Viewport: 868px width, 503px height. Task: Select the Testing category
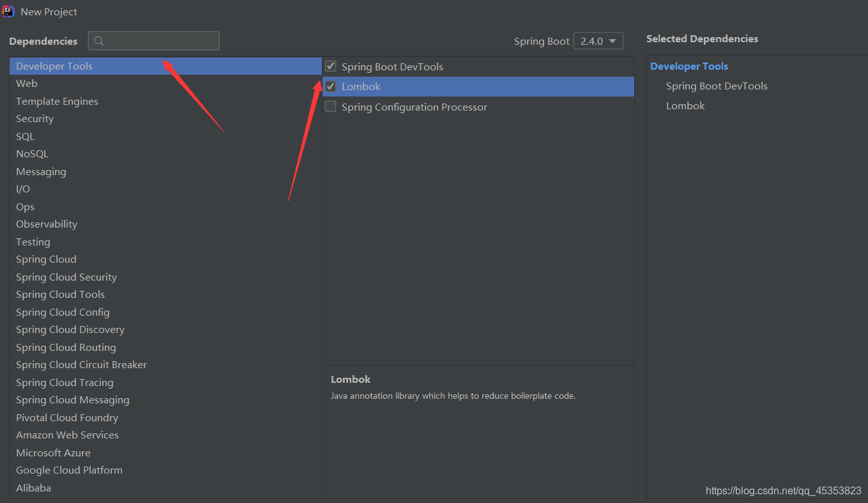[x=165, y=242]
